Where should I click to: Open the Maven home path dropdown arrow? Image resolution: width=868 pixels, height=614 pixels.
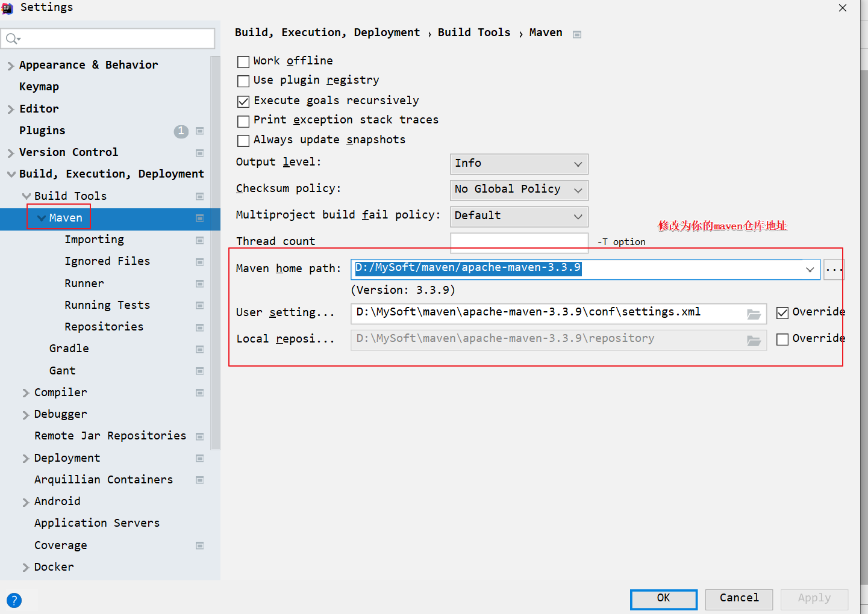(810, 269)
